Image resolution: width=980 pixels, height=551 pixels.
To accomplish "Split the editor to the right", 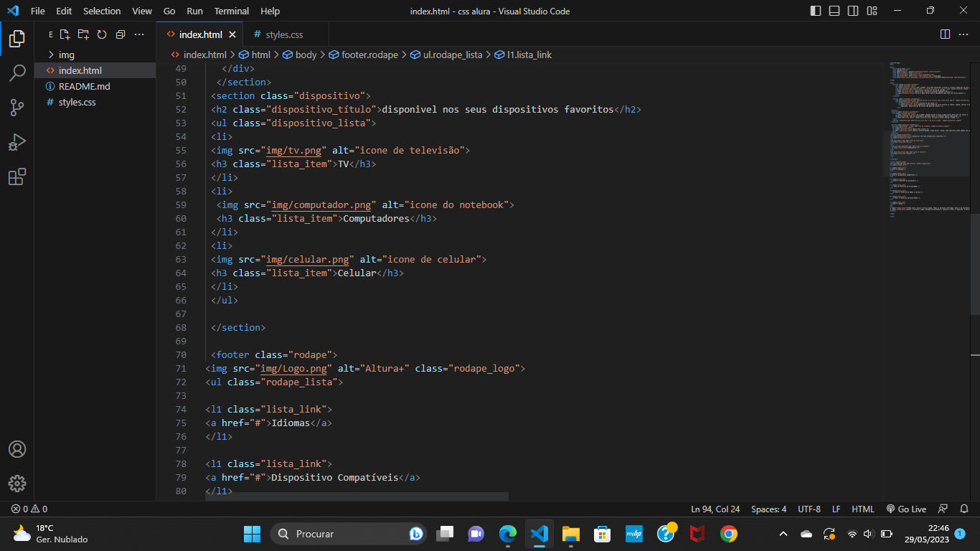I will pyautogui.click(x=945, y=34).
